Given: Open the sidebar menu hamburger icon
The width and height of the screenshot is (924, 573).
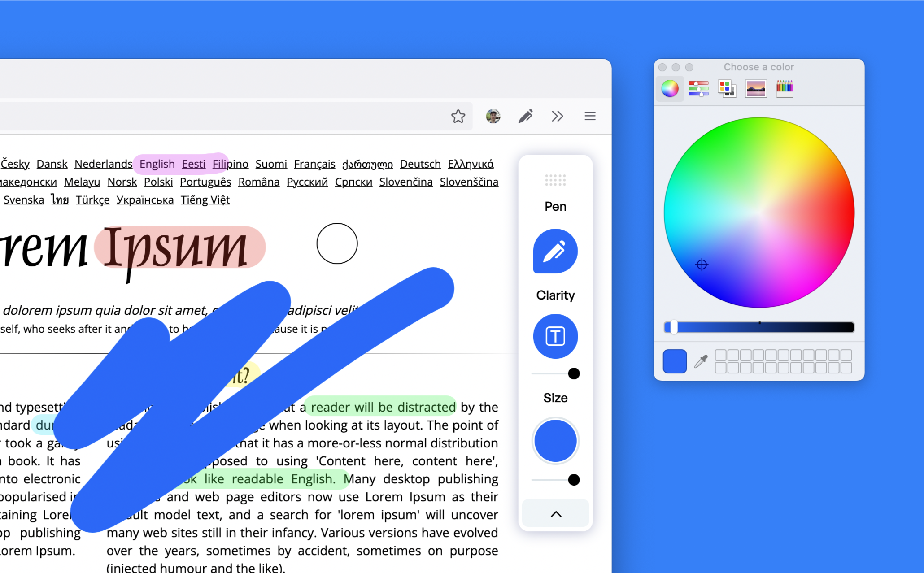Looking at the screenshot, I should tap(589, 116).
